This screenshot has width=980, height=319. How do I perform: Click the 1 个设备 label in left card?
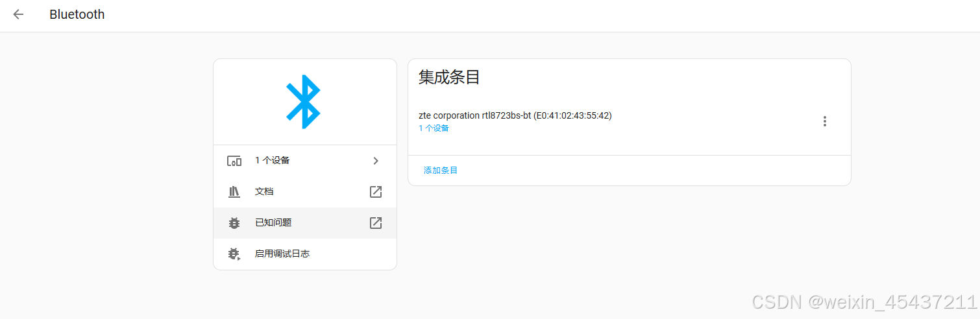[273, 161]
